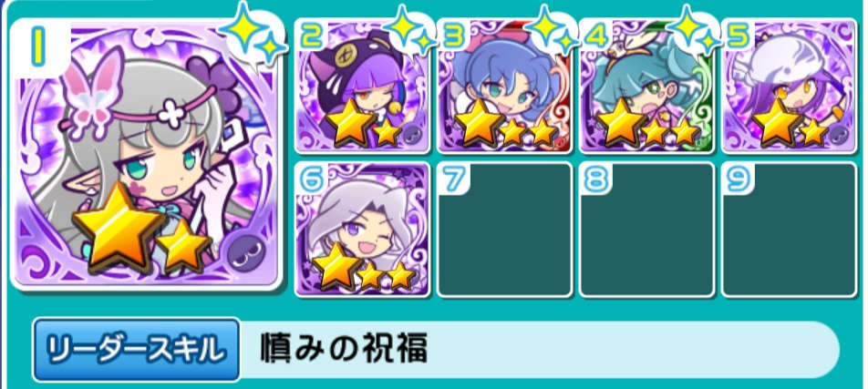Click the リーダースキル button
This screenshot has height=389, width=868.
pos(136,349)
